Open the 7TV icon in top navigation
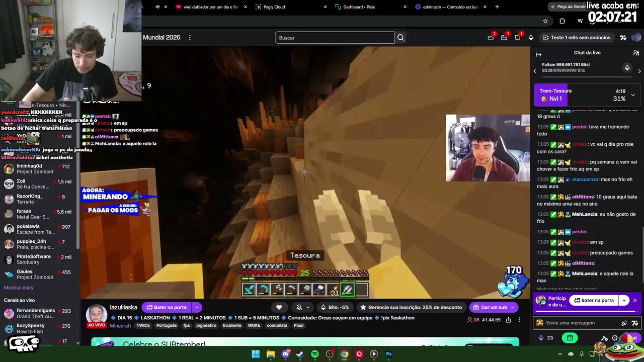Image resolution: width=644 pixels, height=362 pixels. (x=623, y=38)
